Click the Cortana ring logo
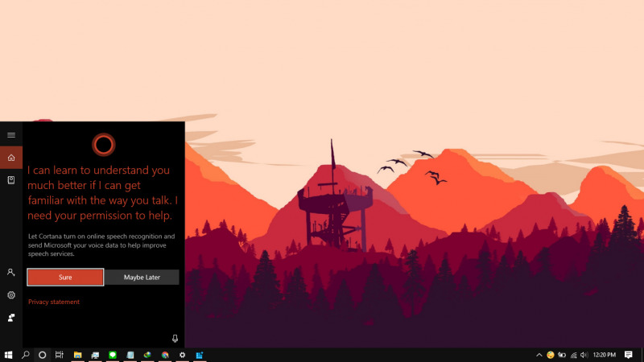The height and width of the screenshot is (362, 644). point(104,145)
